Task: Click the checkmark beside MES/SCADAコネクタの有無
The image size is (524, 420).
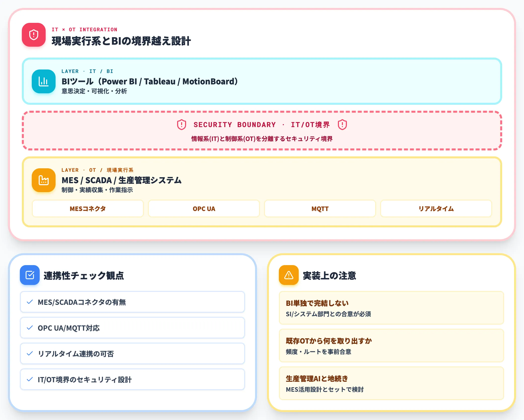Action: point(30,302)
